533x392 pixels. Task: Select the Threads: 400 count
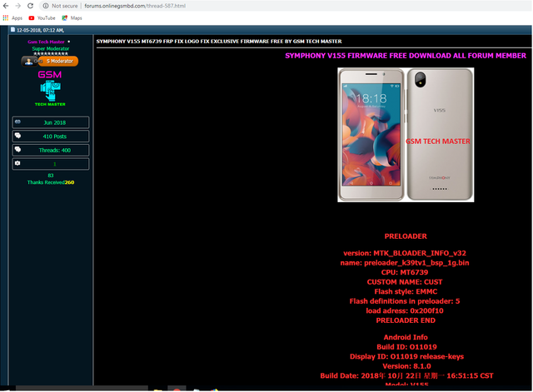tap(55, 150)
